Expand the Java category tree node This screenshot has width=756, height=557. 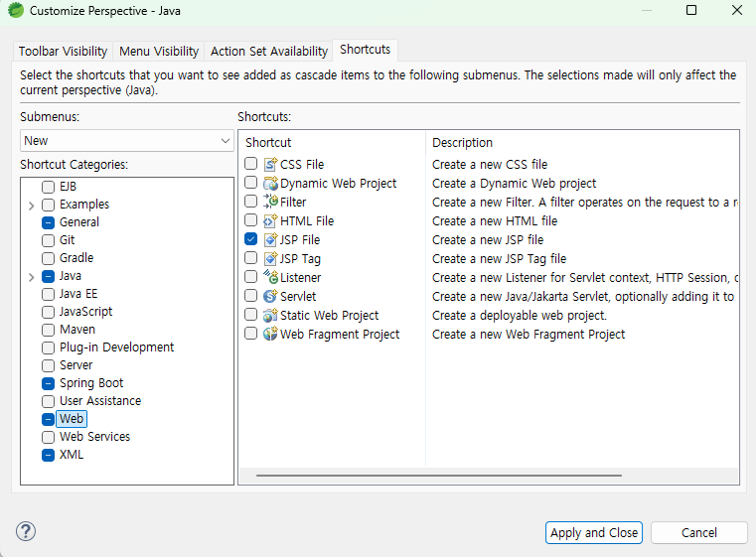32,277
